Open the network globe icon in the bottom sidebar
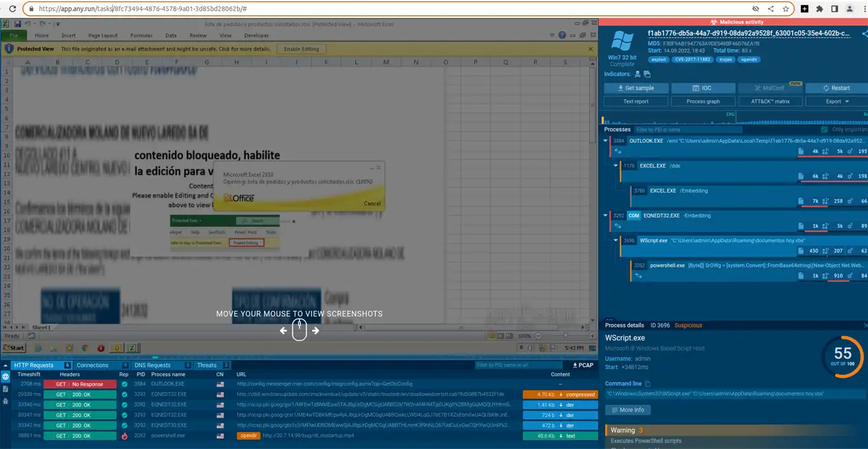The image size is (868, 449). click(6, 376)
